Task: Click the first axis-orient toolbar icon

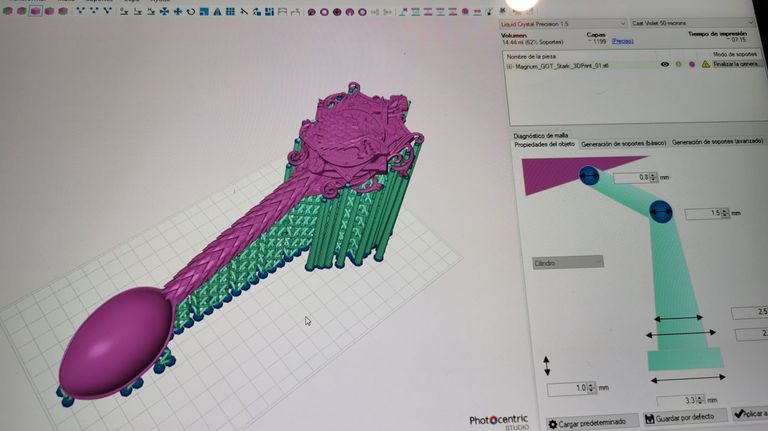Action: (124, 11)
